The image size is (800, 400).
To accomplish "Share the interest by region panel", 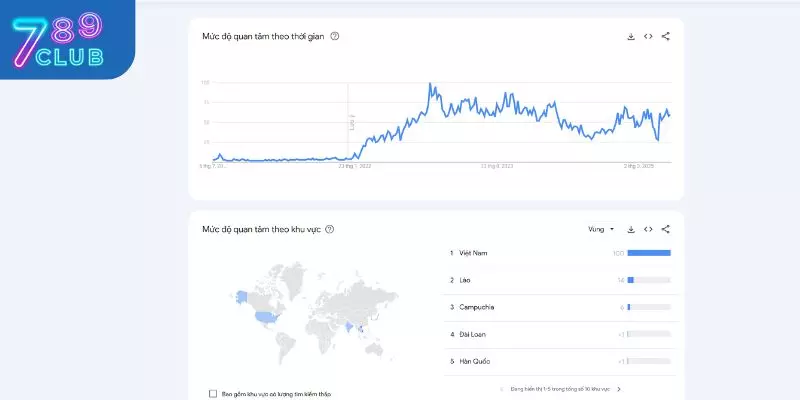I will (666, 229).
